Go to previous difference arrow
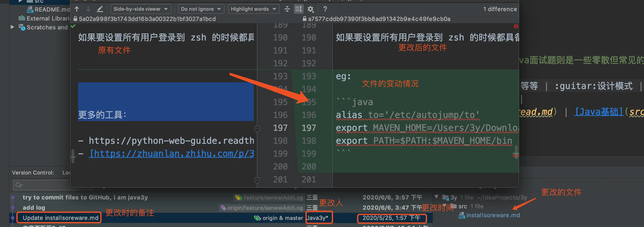The width and height of the screenshot is (644, 227). click(77, 9)
